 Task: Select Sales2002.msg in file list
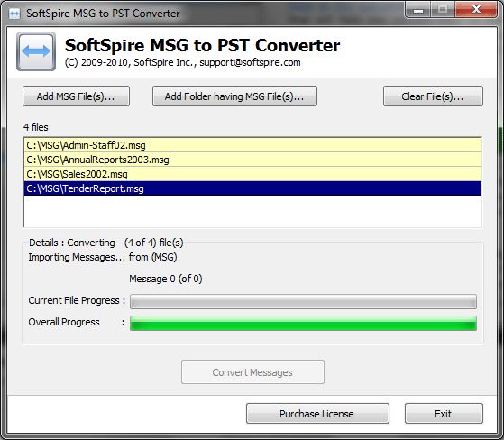tap(252, 174)
